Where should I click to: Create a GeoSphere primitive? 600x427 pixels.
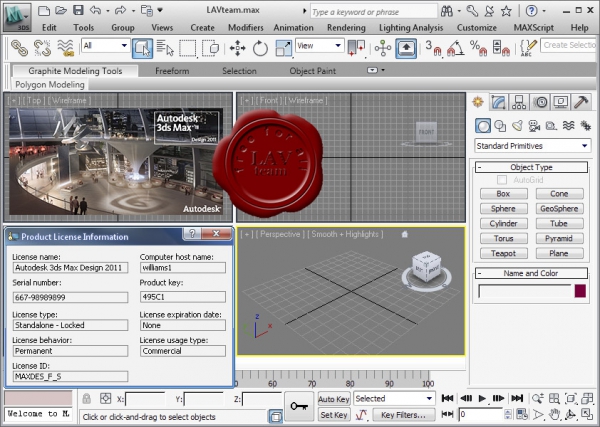tap(559, 209)
